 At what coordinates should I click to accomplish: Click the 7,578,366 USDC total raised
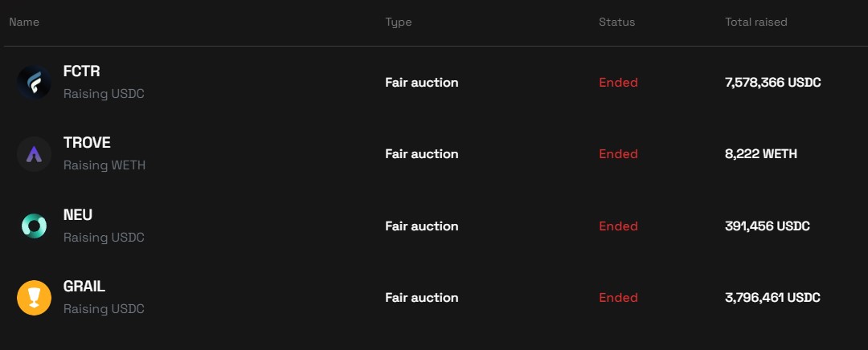tap(772, 83)
